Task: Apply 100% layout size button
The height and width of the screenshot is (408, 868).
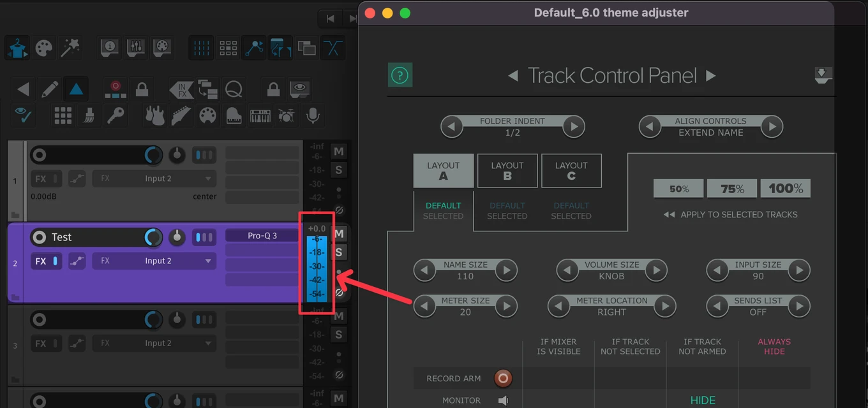Action: pos(786,189)
